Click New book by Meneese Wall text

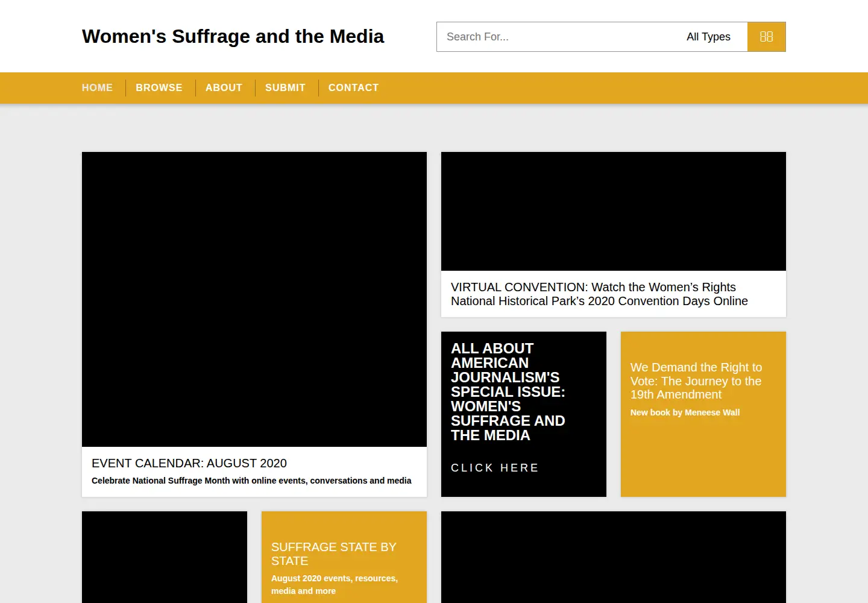(x=685, y=412)
